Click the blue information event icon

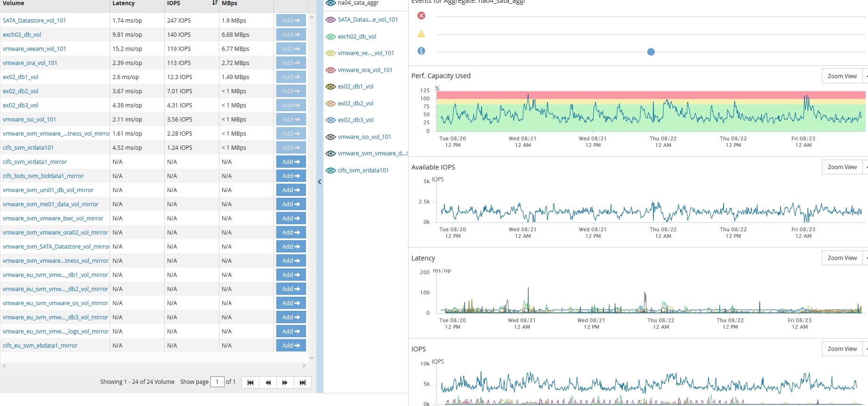coord(421,51)
